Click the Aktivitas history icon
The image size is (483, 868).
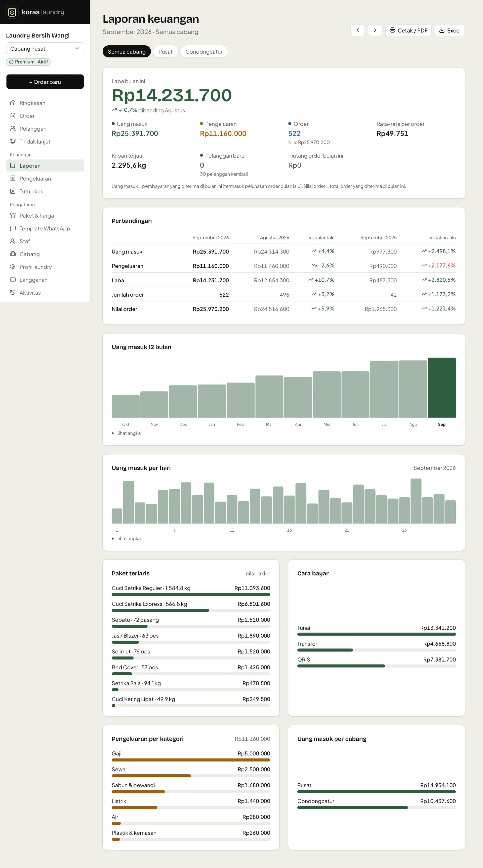click(x=13, y=292)
